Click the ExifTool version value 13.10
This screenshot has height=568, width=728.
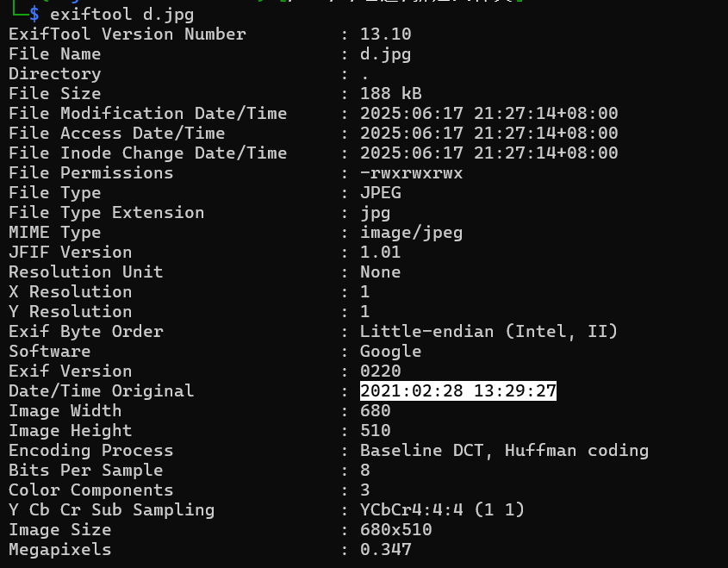385,34
